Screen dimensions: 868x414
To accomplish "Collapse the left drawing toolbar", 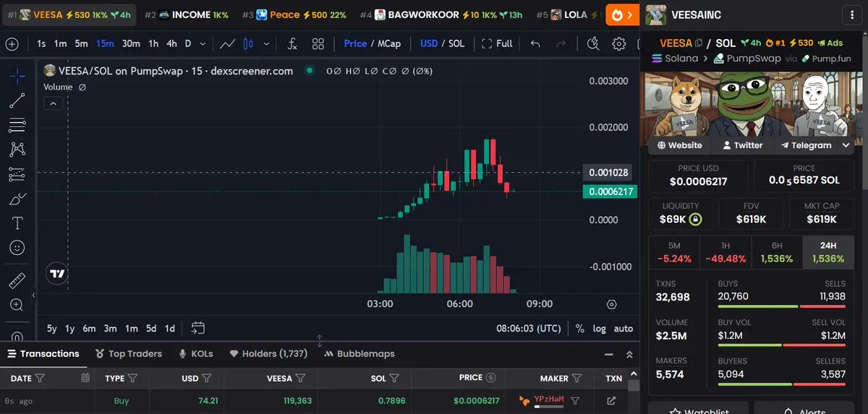I will [33, 295].
